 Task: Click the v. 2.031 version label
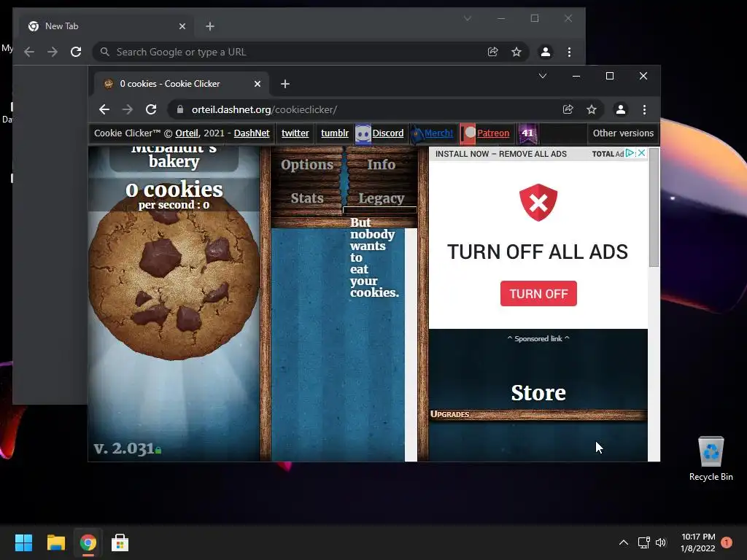pos(124,448)
